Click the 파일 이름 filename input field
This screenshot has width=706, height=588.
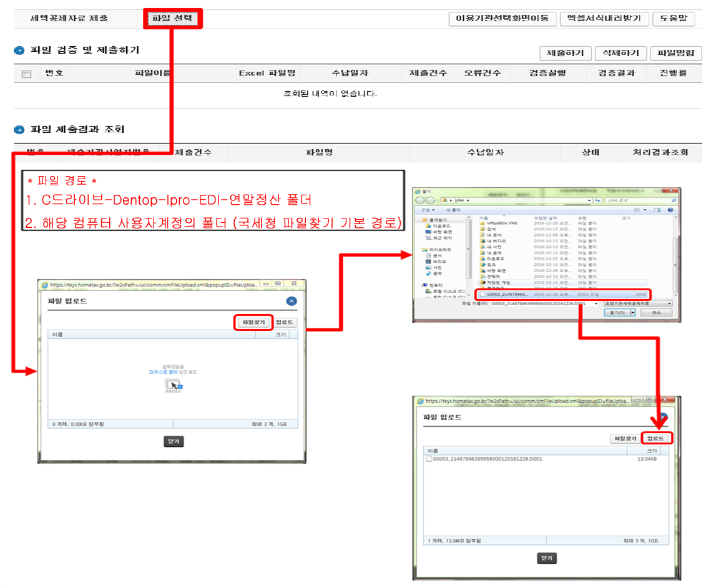545,304
